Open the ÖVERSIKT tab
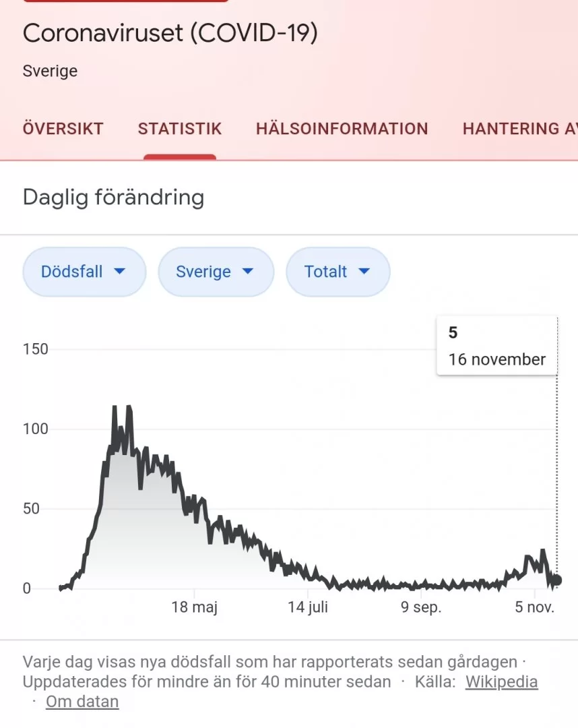 click(63, 129)
